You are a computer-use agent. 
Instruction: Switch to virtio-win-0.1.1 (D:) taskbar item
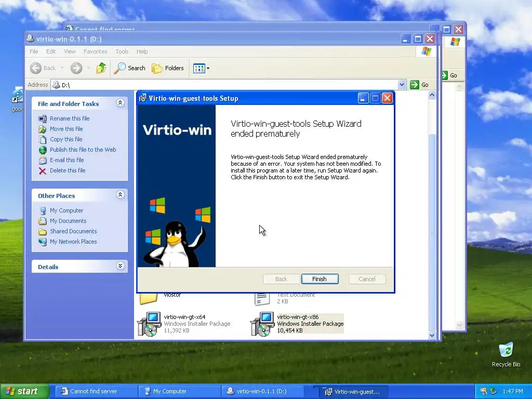point(262,391)
